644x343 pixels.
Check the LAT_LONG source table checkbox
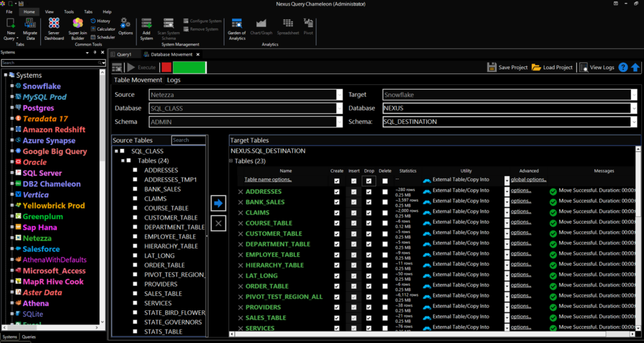pyautogui.click(x=135, y=256)
